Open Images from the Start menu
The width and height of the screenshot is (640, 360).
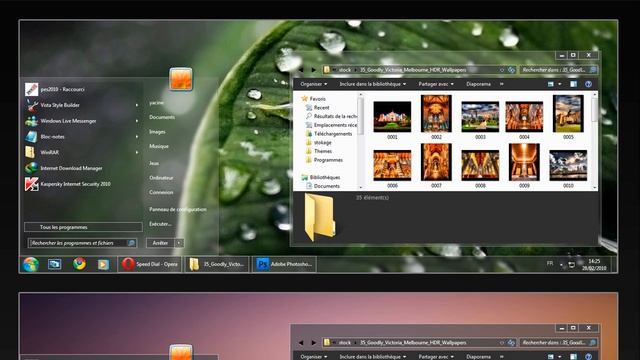tap(157, 132)
